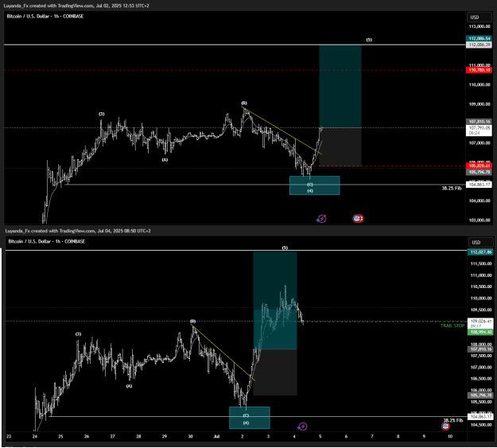This screenshot has height=448, width=497.
Task: Select the 112,086.54 teal price label
Action: [x=479, y=38]
